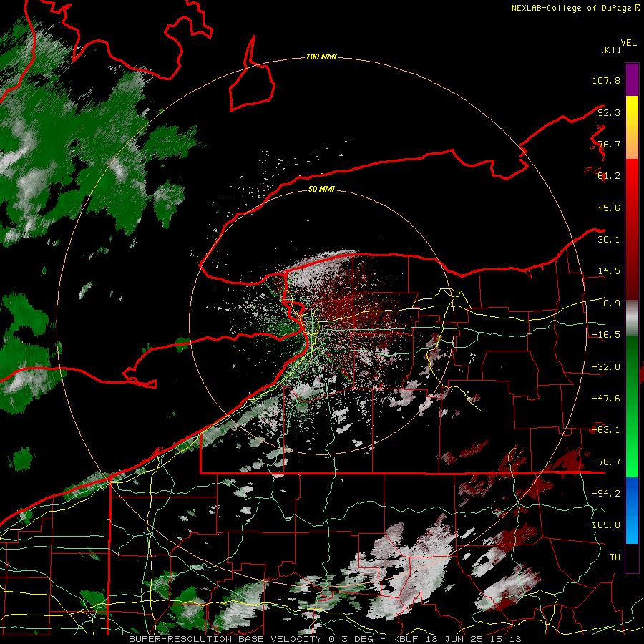Click the -78.7 velocity scale value

606,462
